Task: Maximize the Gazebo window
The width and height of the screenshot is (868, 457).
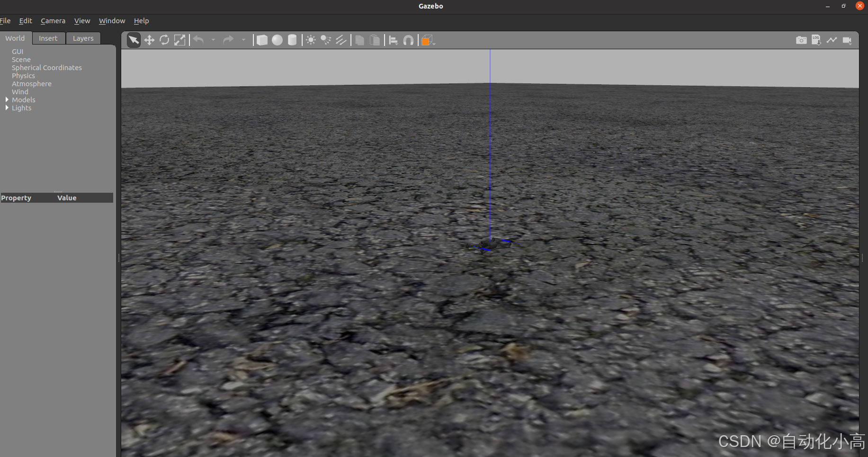Action: click(x=843, y=6)
